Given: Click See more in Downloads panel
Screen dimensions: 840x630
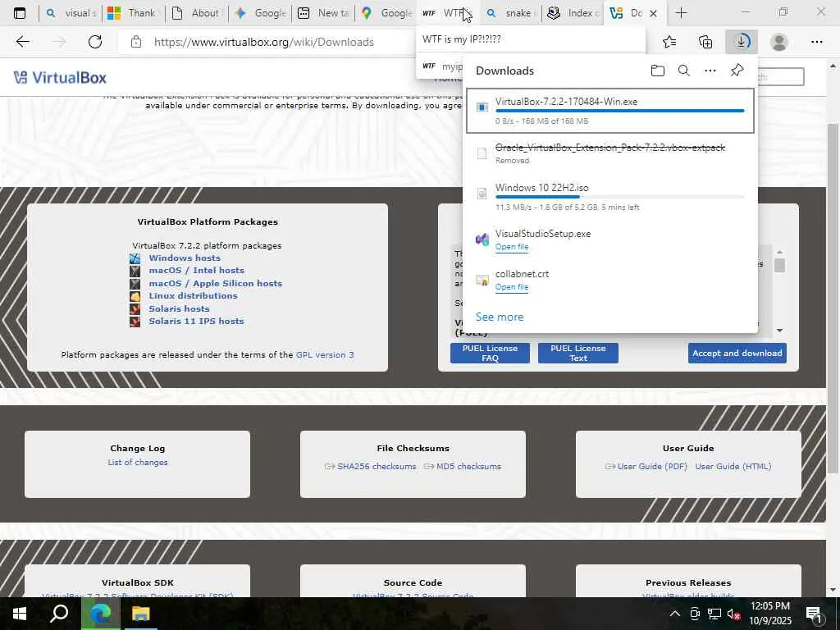Looking at the screenshot, I should click(500, 317).
